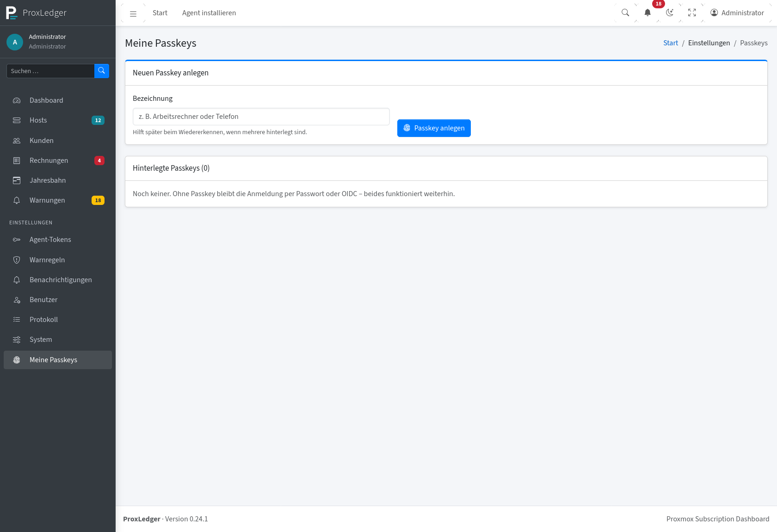Open the top navbar search icon
The image size is (777, 532).
[625, 13]
